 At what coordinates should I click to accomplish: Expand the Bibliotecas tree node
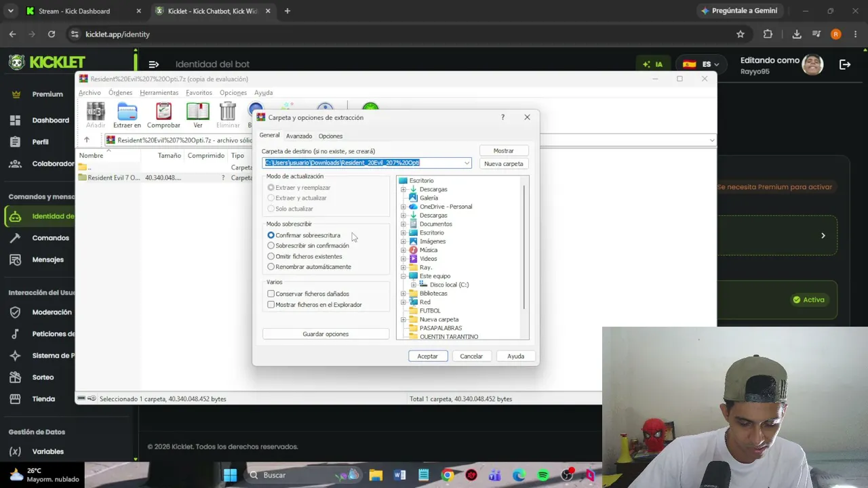(x=403, y=293)
